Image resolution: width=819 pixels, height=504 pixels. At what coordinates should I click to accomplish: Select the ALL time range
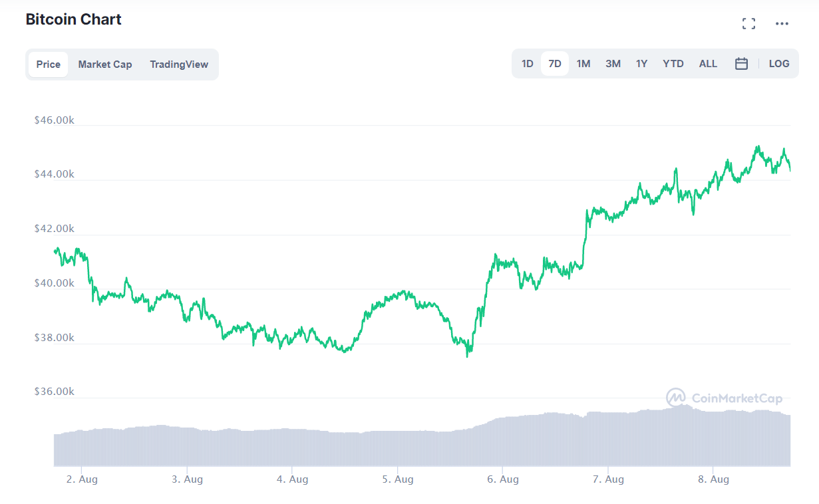coord(708,63)
